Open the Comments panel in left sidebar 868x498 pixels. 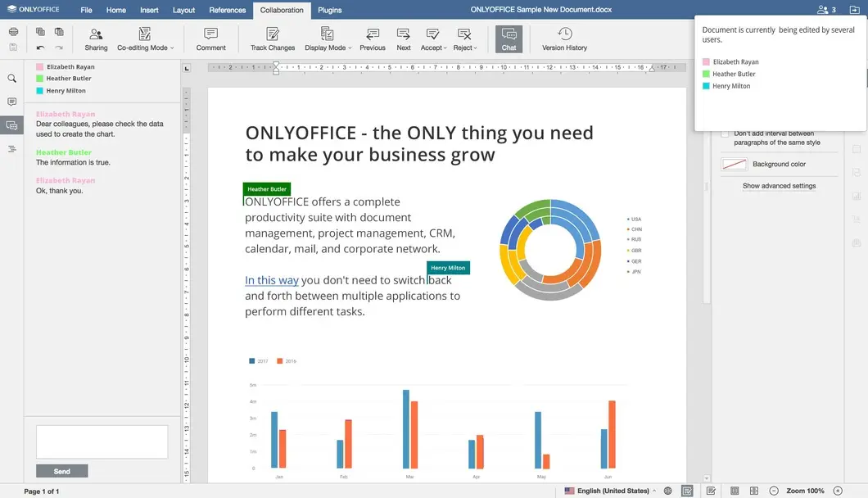(11, 102)
